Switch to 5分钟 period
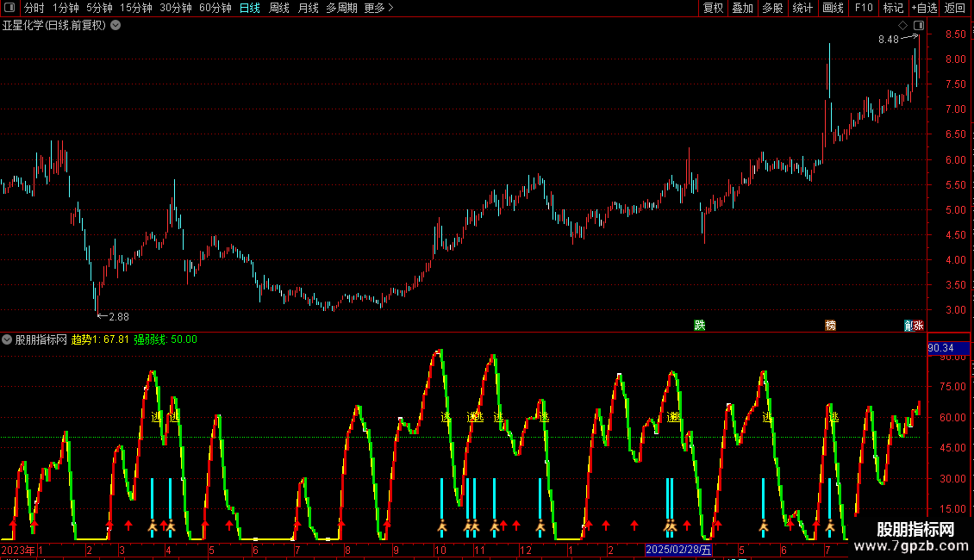The image size is (974, 560). point(99,8)
